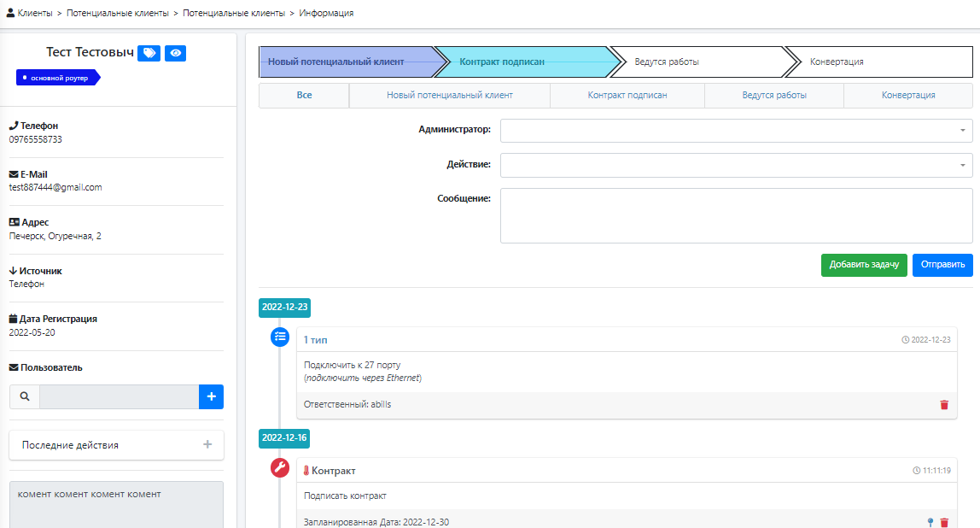Open the Действие dropdown
The height and width of the screenshot is (528, 980).
(736, 165)
